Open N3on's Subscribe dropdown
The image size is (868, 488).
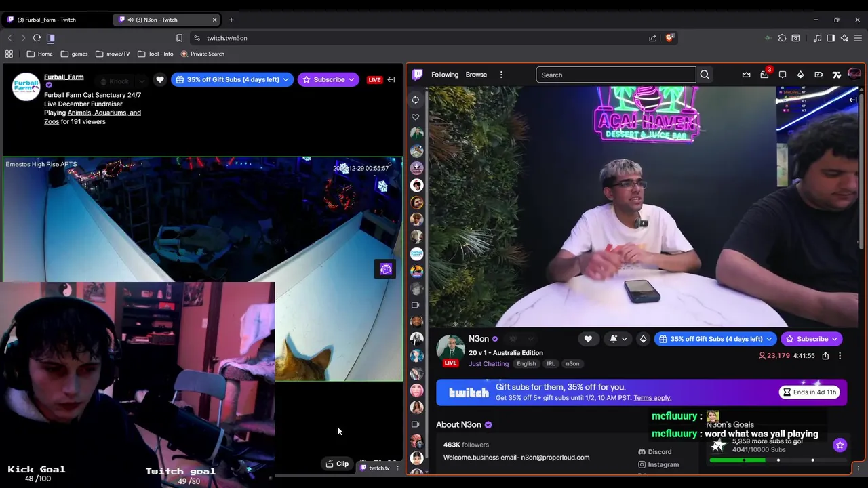[835, 339]
